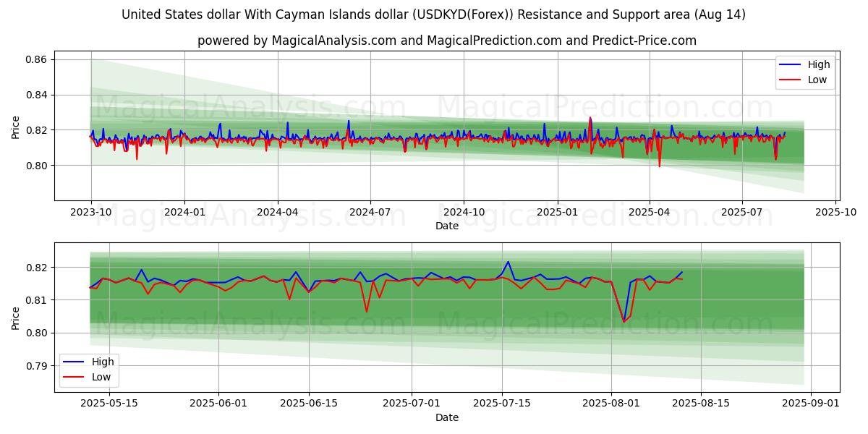Click 'High' in the top chart legend
The height and width of the screenshot is (434, 868).
[819, 64]
